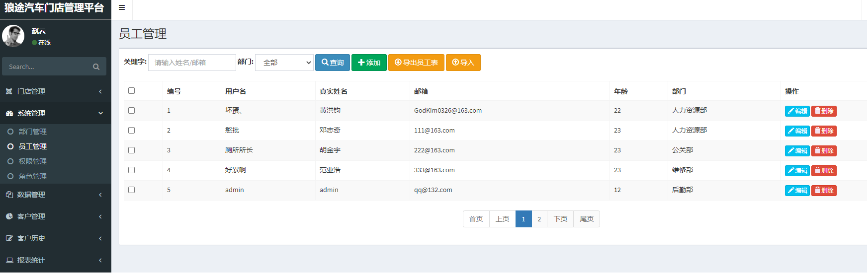Image resolution: width=868 pixels, height=273 pixels.
Task: Check the box for row 1 坏蛋、
Action: pyautogui.click(x=131, y=110)
